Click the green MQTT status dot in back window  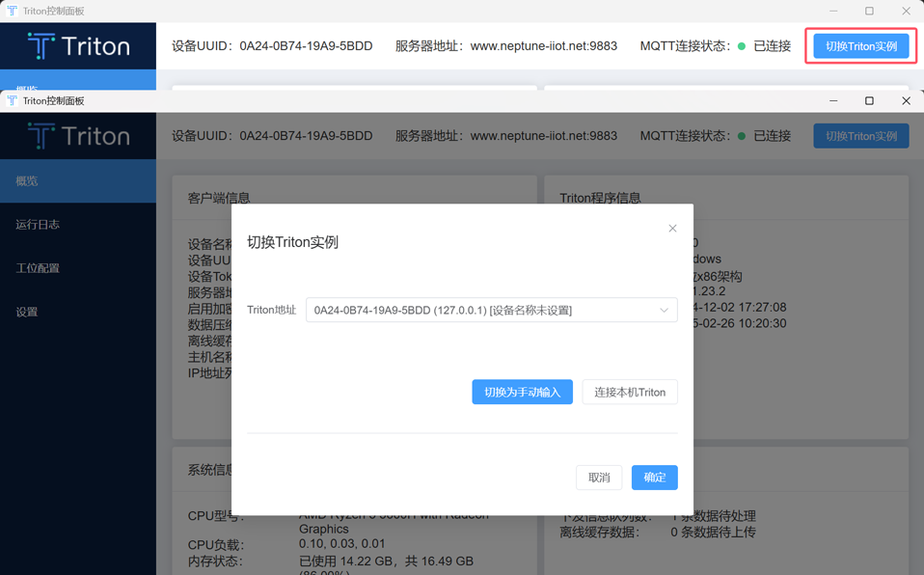742,46
